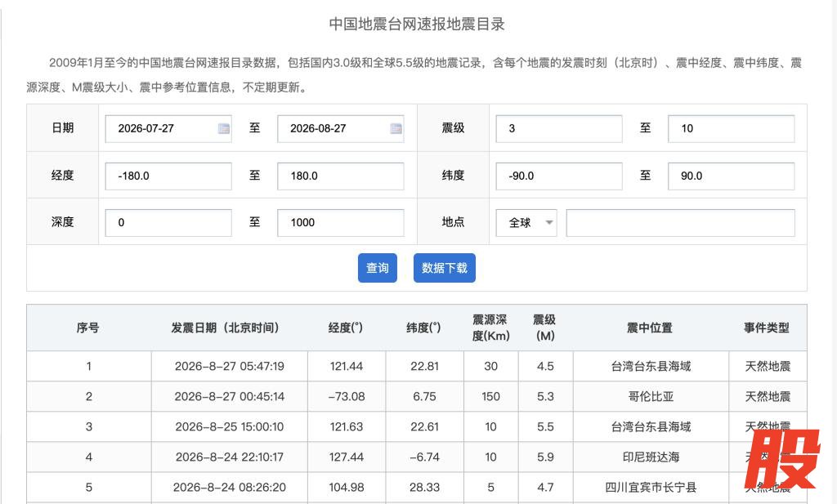Image resolution: width=837 pixels, height=504 pixels.
Task: Click the 地点 filter label
Action: point(453,222)
